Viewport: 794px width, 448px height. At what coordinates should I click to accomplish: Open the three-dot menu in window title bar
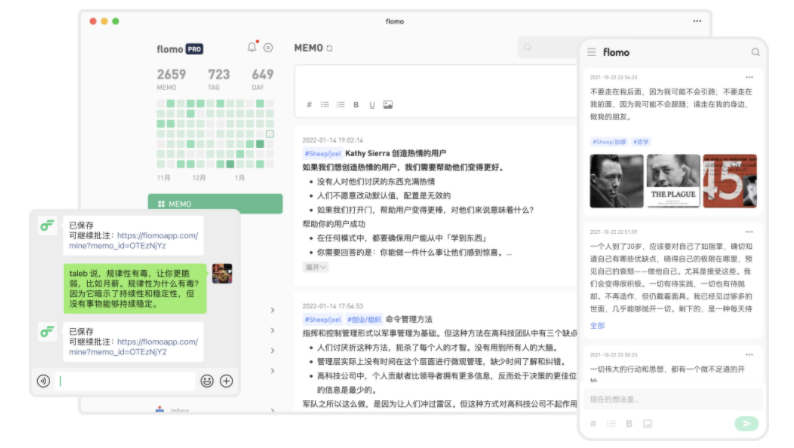pos(697,21)
